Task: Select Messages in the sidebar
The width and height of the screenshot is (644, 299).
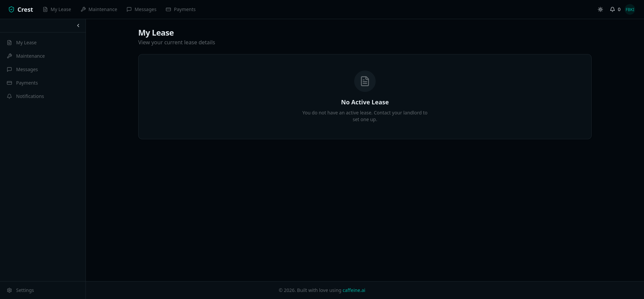Action: click(43, 69)
